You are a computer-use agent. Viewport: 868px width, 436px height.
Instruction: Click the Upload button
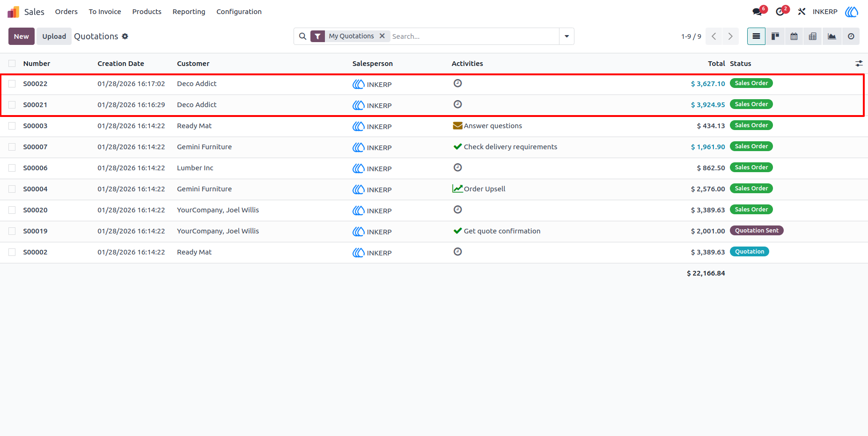pos(54,36)
